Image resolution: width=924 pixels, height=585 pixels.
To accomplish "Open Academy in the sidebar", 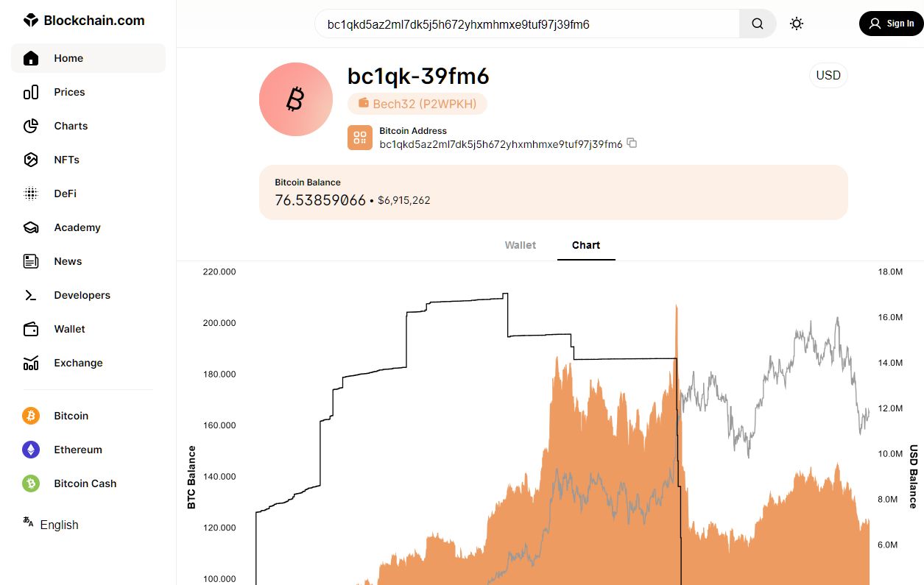I will (x=77, y=227).
